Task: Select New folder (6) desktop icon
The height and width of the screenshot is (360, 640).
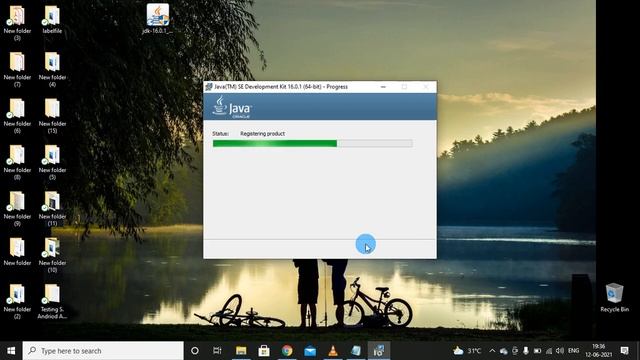Action: click(17, 116)
